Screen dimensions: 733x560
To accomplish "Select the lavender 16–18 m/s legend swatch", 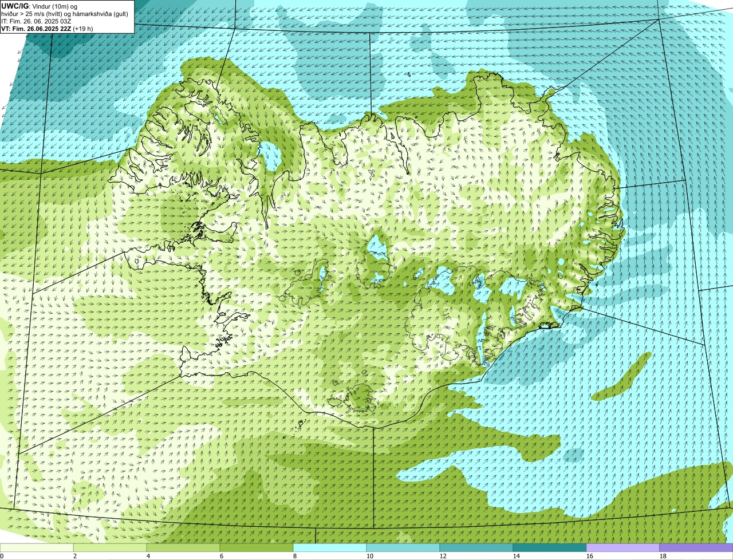I will 623,547.
